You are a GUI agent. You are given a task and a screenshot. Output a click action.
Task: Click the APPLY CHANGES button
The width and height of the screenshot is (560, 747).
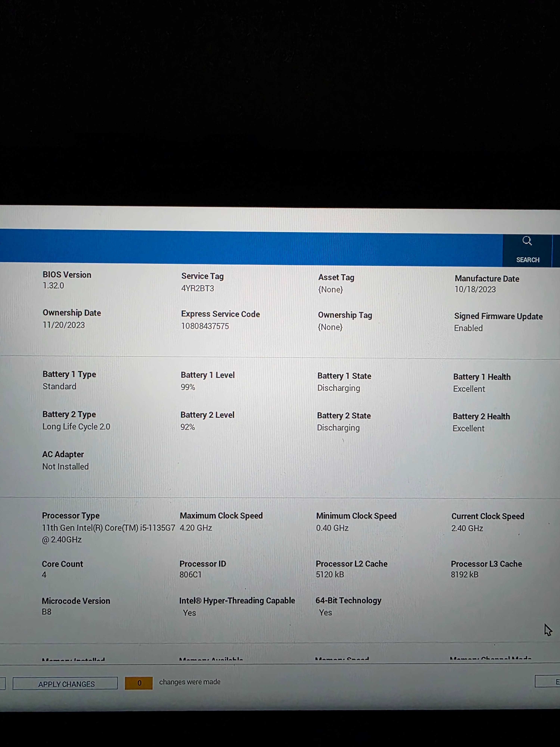tap(66, 684)
